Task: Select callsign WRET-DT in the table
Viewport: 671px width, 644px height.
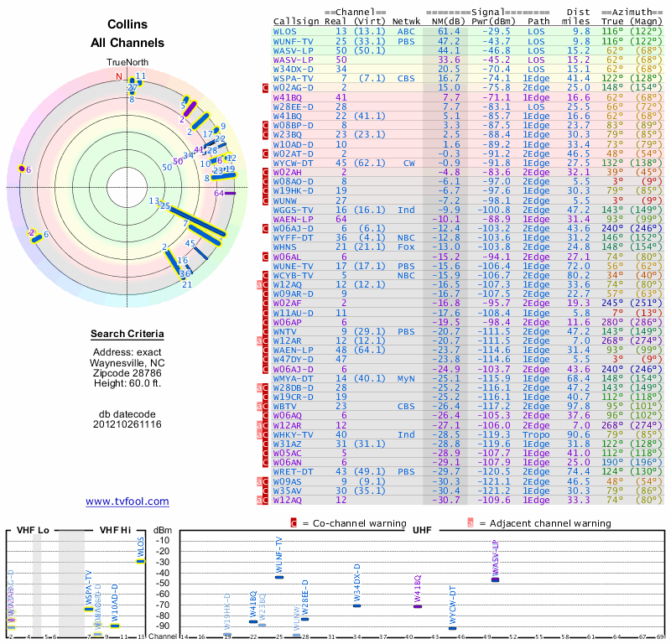Action: (x=293, y=472)
